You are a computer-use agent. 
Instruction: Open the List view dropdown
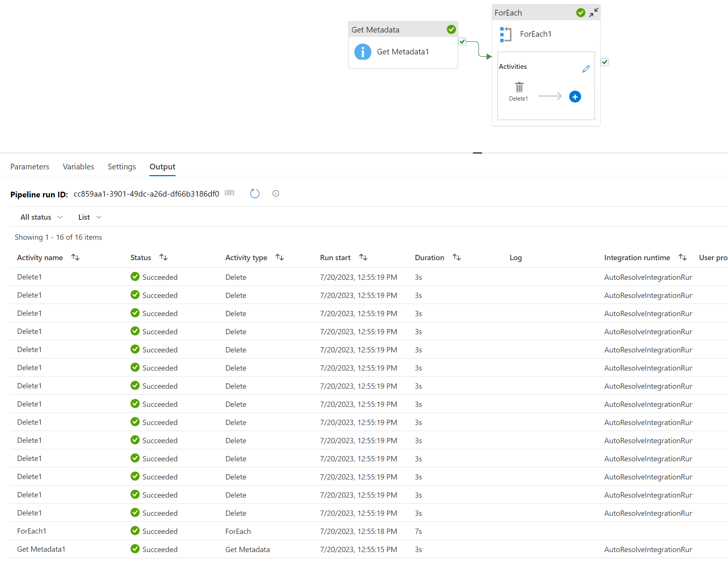coord(90,217)
